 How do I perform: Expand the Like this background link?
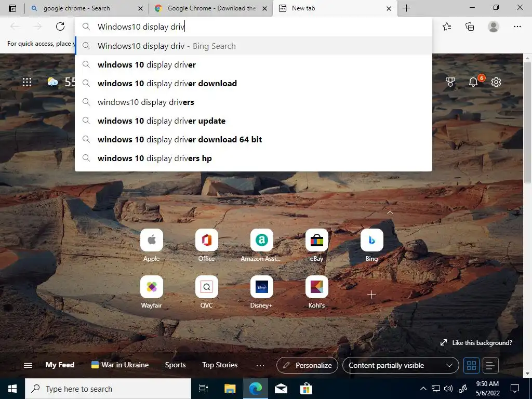pos(476,343)
